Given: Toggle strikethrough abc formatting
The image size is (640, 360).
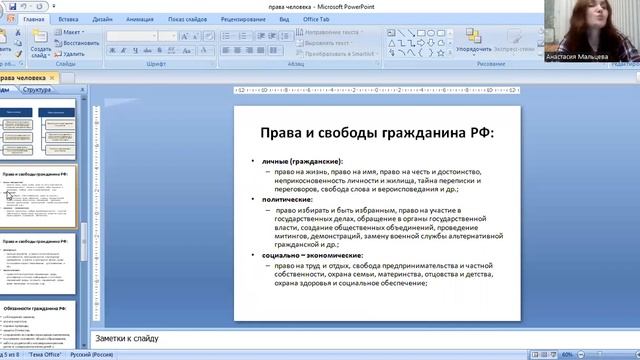Looking at the screenshot, I should (147, 50).
